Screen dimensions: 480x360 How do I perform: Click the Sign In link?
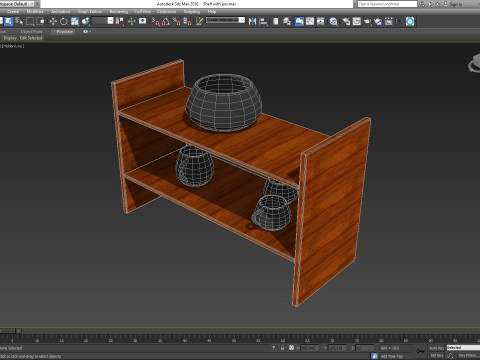(455, 4)
